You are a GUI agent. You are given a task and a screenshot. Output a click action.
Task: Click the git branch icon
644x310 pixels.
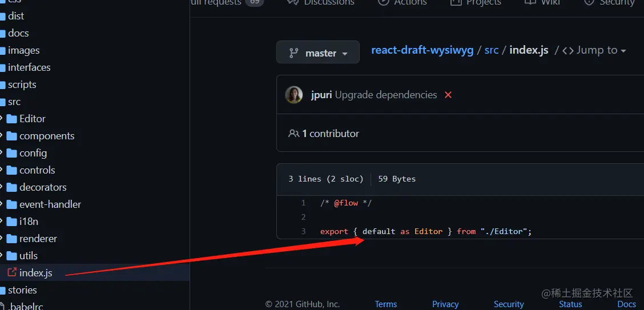(x=293, y=53)
